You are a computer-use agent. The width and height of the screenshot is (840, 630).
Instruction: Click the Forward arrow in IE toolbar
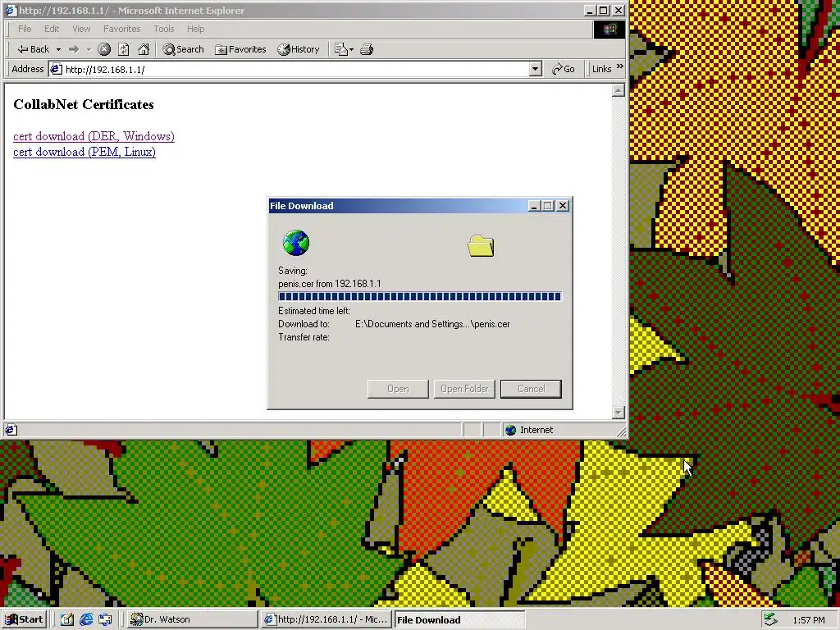(x=74, y=49)
